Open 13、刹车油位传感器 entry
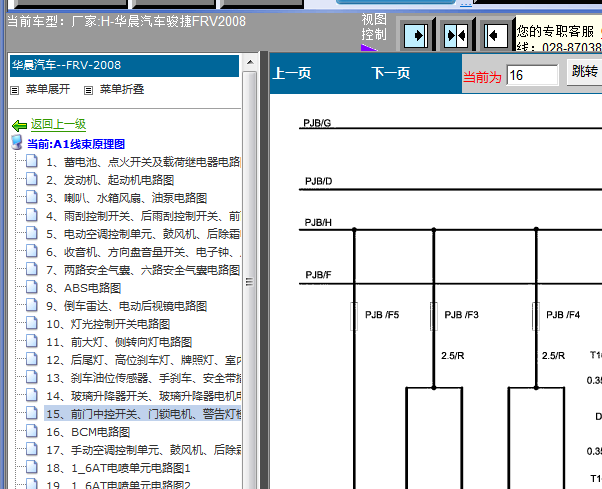The height and width of the screenshot is (489, 602). [143, 378]
